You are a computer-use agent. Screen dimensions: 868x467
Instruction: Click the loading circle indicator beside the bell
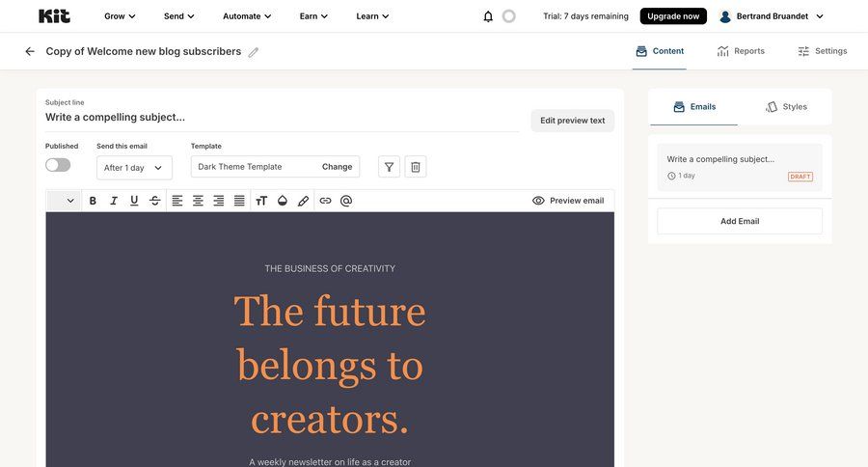coord(508,16)
